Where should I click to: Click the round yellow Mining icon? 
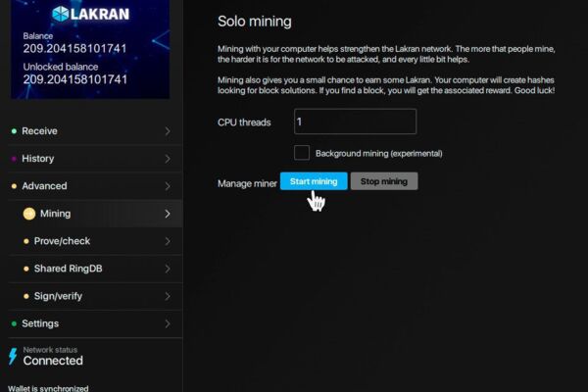[29, 214]
